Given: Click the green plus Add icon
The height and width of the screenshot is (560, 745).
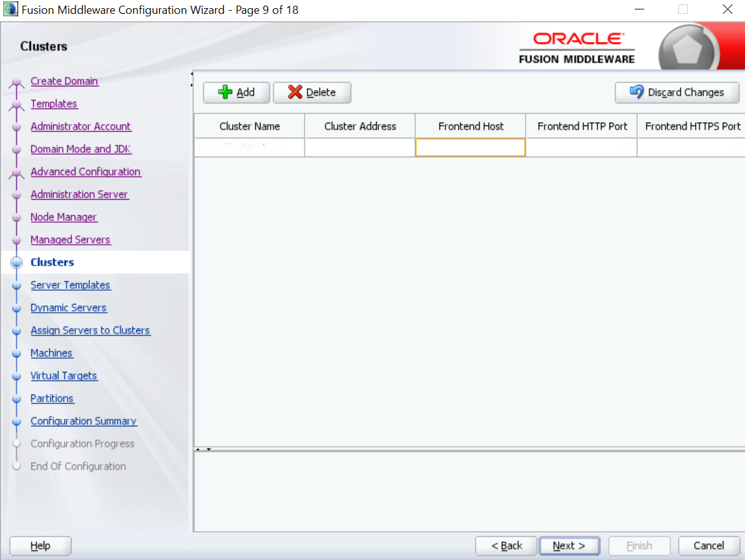Looking at the screenshot, I should tap(225, 92).
